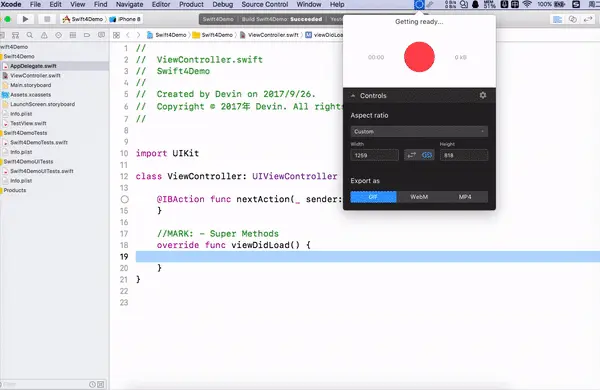Click line 19 in code editor

[368, 256]
